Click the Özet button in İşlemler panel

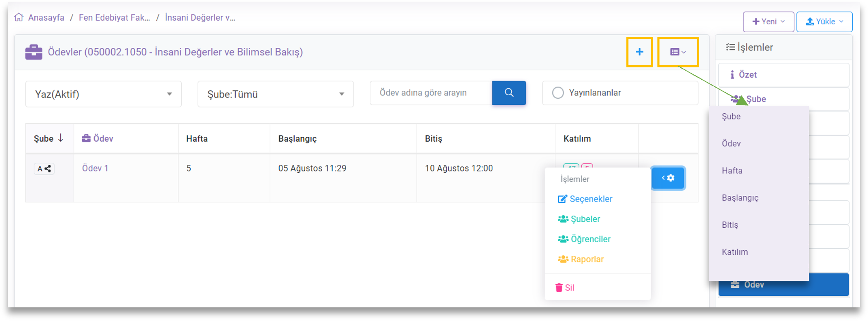(783, 75)
